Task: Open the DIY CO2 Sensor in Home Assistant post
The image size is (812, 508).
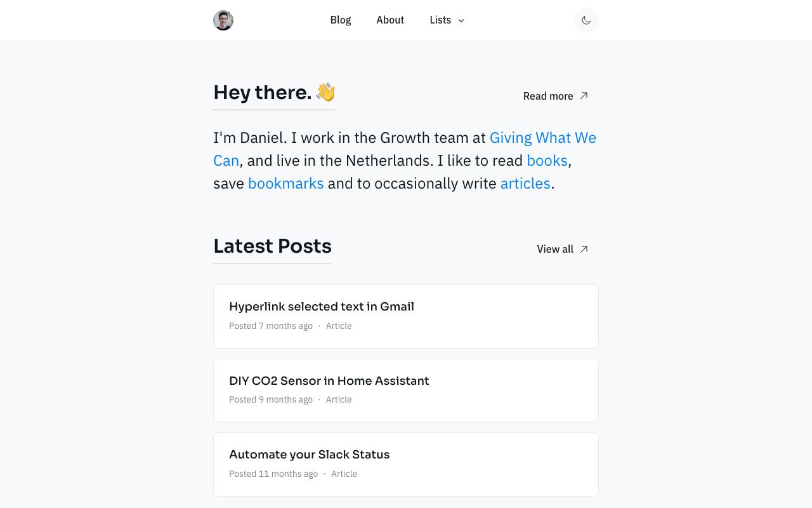Action: (x=406, y=391)
